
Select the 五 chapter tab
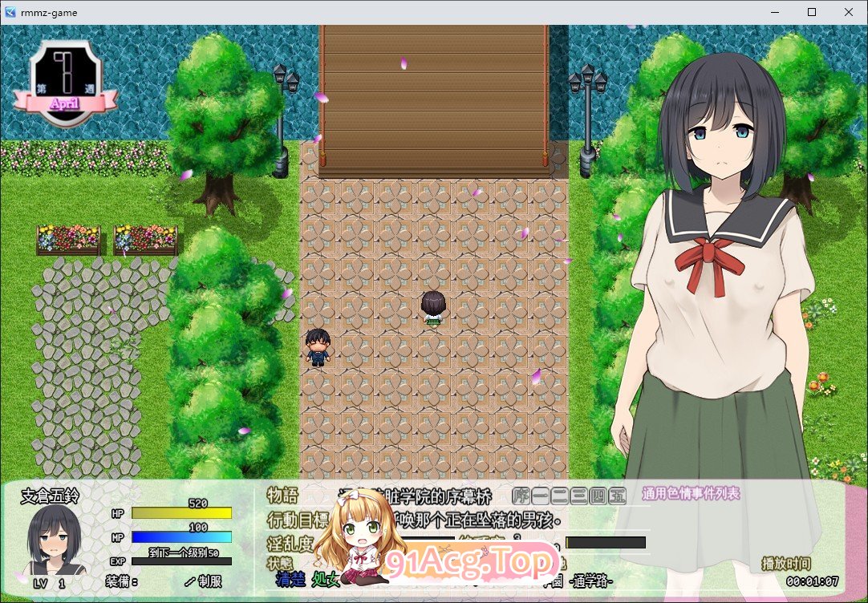pyautogui.click(x=617, y=496)
